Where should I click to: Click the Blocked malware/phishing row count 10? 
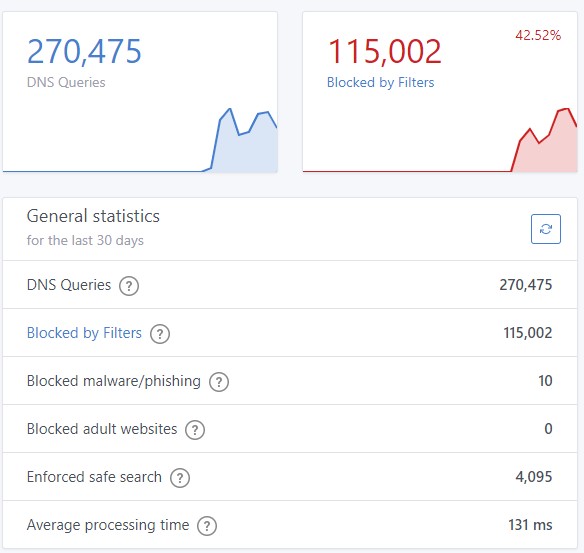point(545,381)
